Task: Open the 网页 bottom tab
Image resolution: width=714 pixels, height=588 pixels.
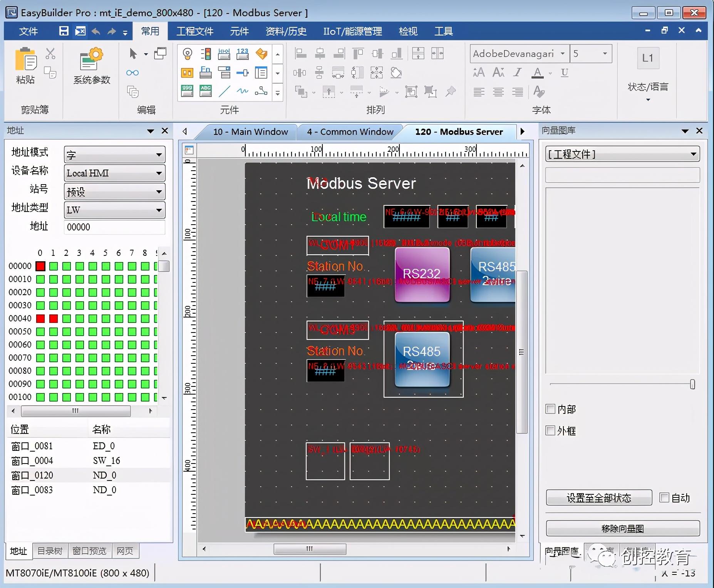Action: tap(125, 551)
